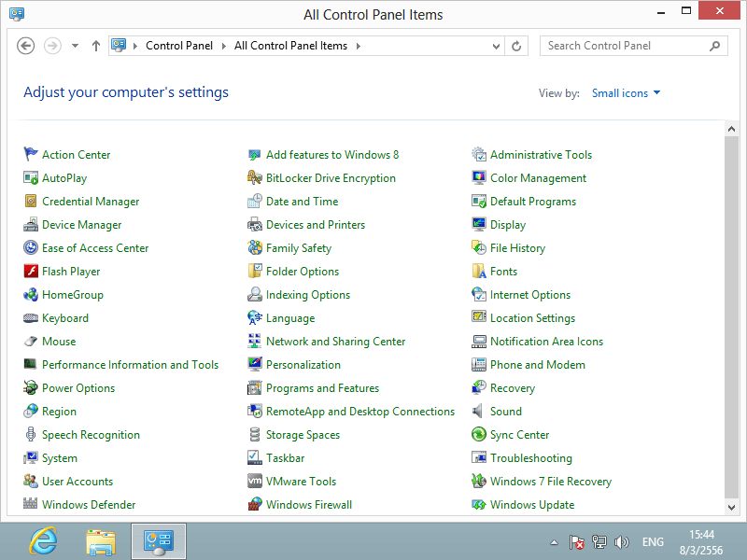This screenshot has width=747, height=560.
Task: Open the recent locations dropdown arrow
Action: (x=75, y=46)
